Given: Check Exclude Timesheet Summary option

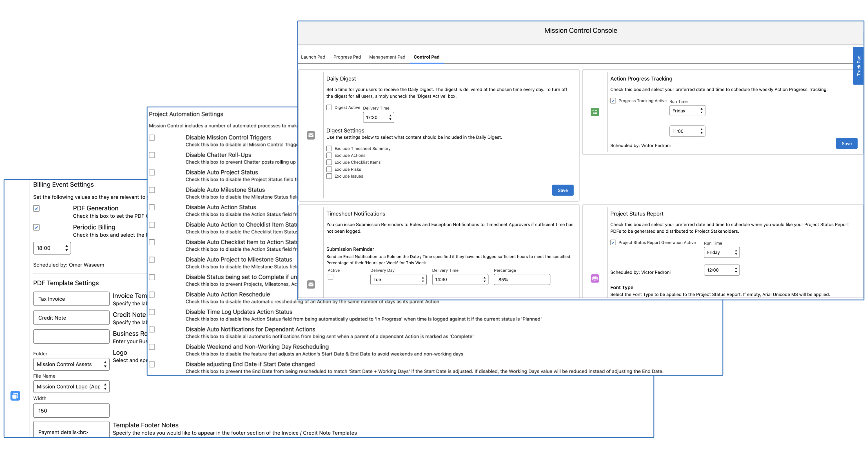Looking at the screenshot, I should (x=329, y=148).
